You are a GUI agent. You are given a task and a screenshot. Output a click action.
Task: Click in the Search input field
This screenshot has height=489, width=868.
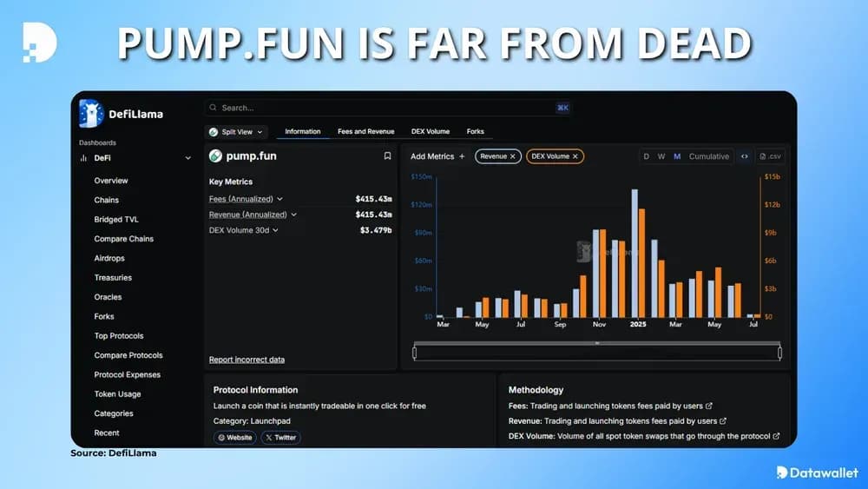click(x=387, y=108)
